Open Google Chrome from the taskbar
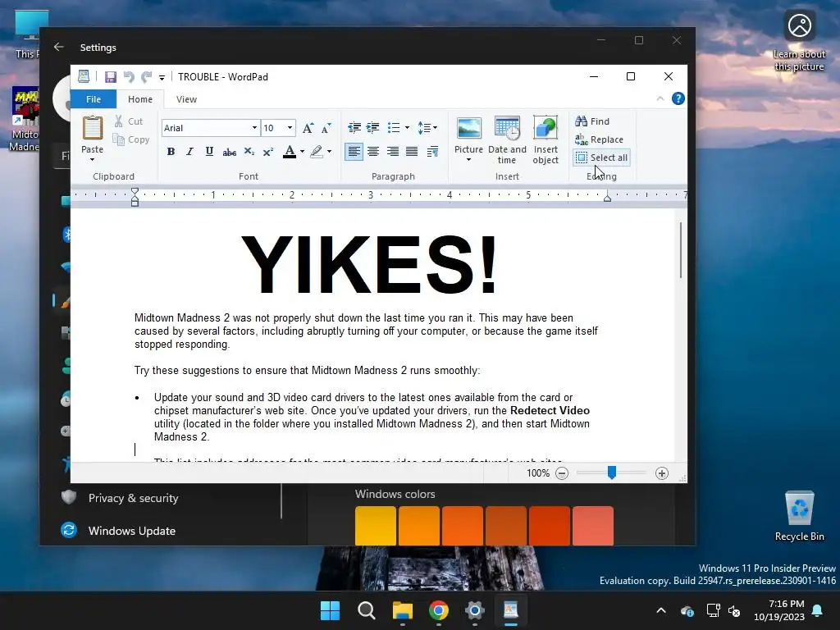840x630 pixels. point(439,610)
